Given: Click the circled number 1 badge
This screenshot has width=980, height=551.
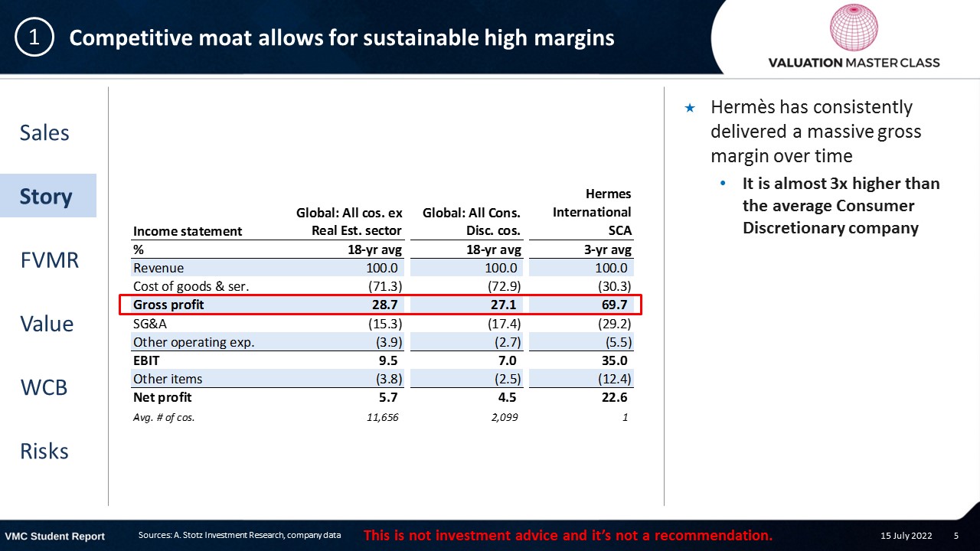Looking at the screenshot, I should [34, 37].
